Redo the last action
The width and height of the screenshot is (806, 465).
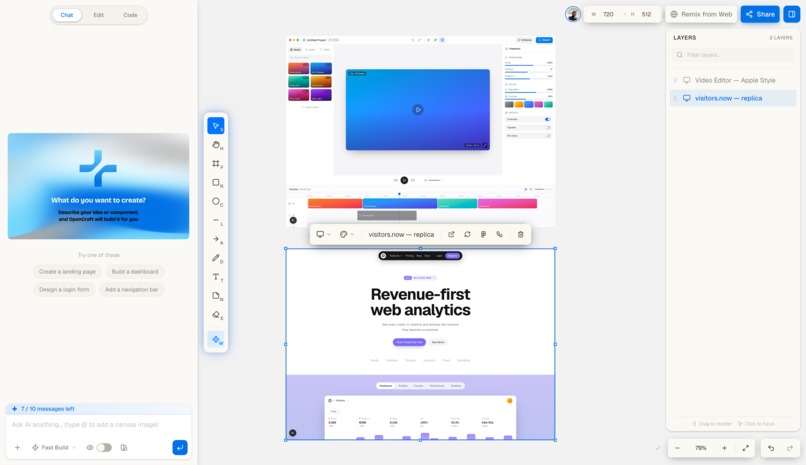(790, 448)
